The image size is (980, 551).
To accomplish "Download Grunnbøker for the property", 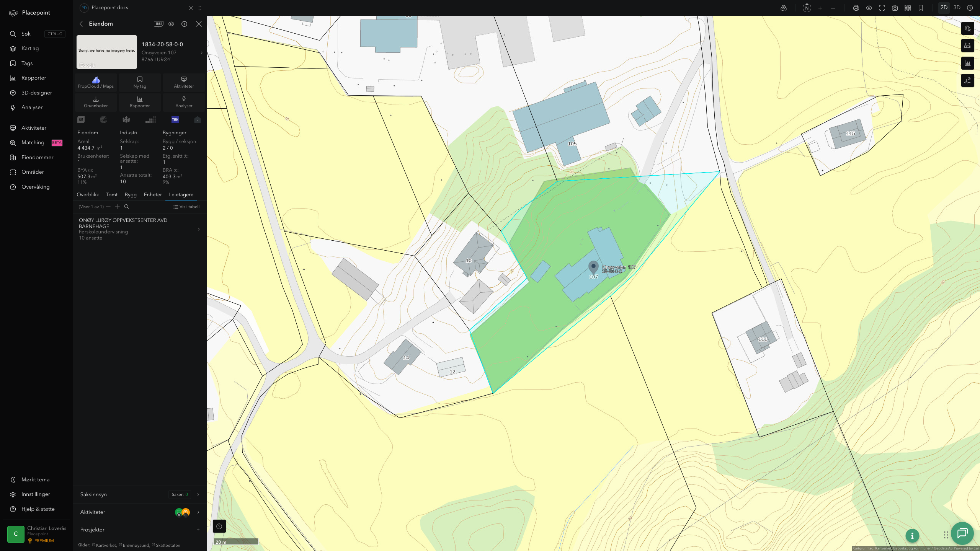I will [x=96, y=102].
